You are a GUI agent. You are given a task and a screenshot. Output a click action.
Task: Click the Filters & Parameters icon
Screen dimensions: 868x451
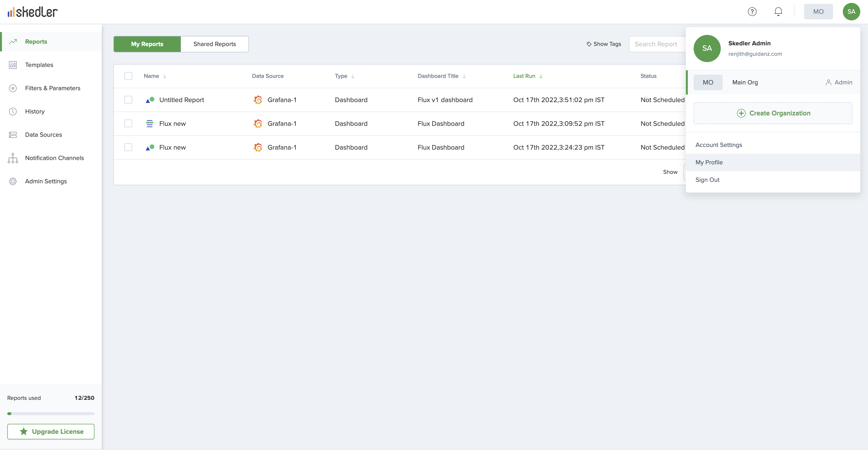[x=13, y=88]
